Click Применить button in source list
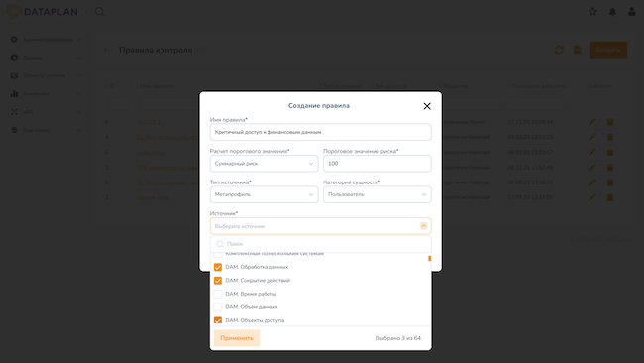The height and width of the screenshot is (363, 644). tap(237, 338)
